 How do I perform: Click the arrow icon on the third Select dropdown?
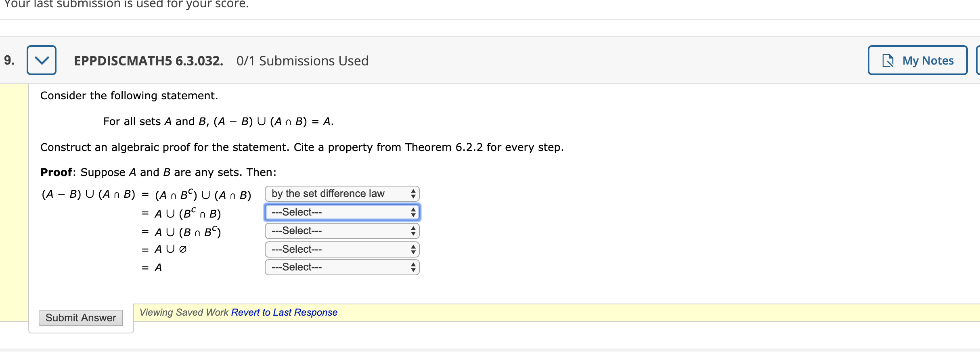(x=413, y=249)
